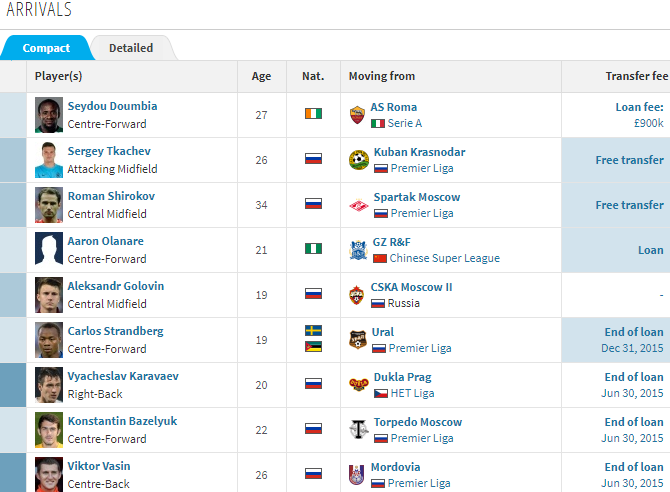Open Seydou Doumbia player profile link
This screenshot has width=670, height=492.
112,106
